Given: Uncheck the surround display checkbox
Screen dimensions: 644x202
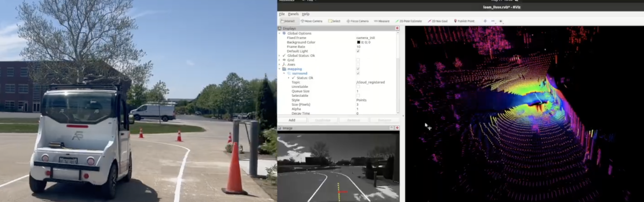Looking at the screenshot, I should [x=358, y=73].
